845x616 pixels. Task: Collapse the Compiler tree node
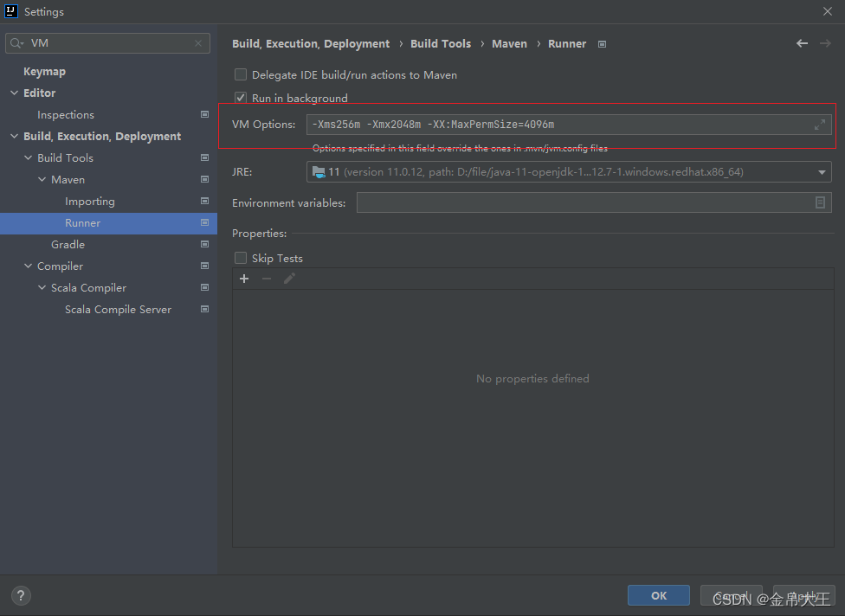[28, 266]
